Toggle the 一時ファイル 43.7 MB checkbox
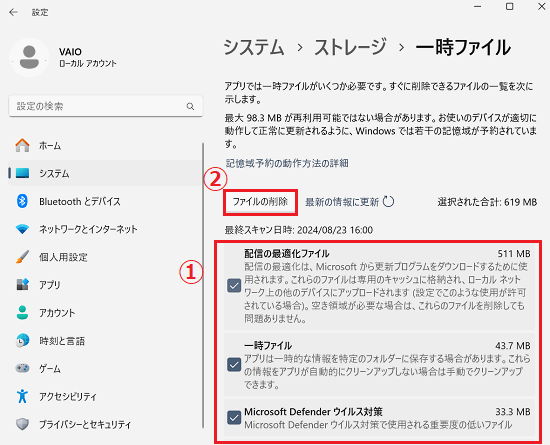 tap(234, 365)
